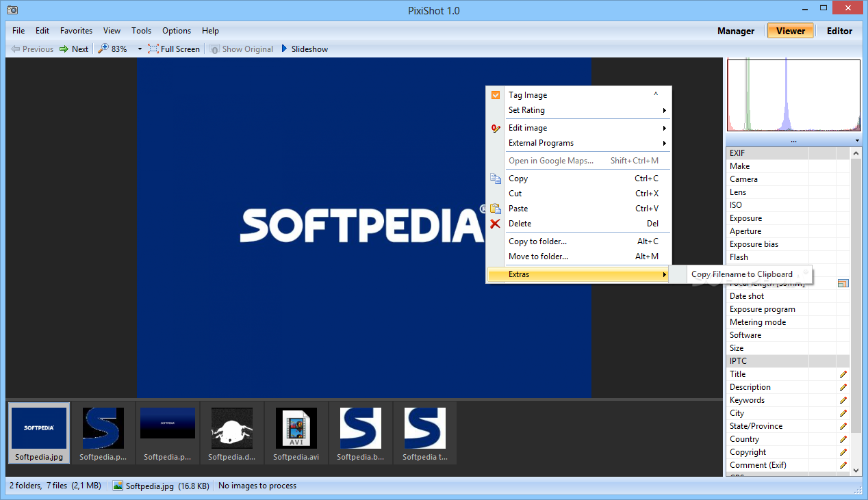
Task: Expand the Set Rating submenu arrow
Action: (x=664, y=110)
